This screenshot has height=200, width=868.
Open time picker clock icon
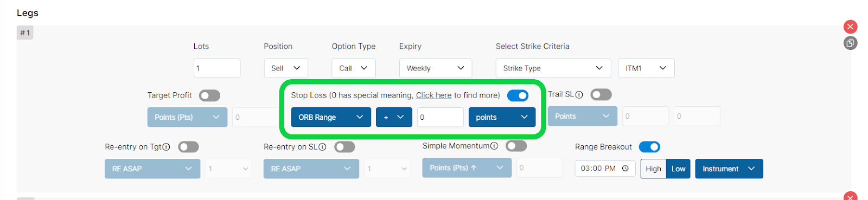(x=625, y=169)
